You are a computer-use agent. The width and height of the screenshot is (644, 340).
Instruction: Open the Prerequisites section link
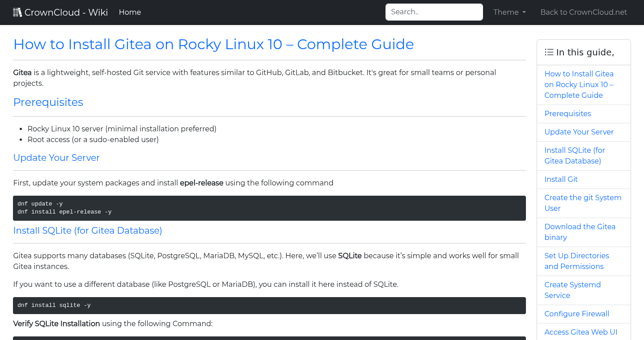tap(568, 113)
